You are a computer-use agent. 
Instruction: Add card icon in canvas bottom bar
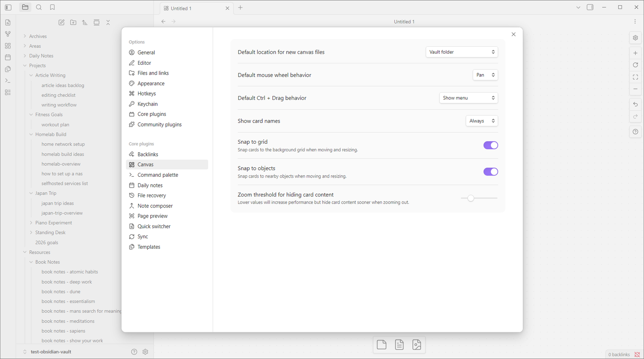click(x=382, y=344)
